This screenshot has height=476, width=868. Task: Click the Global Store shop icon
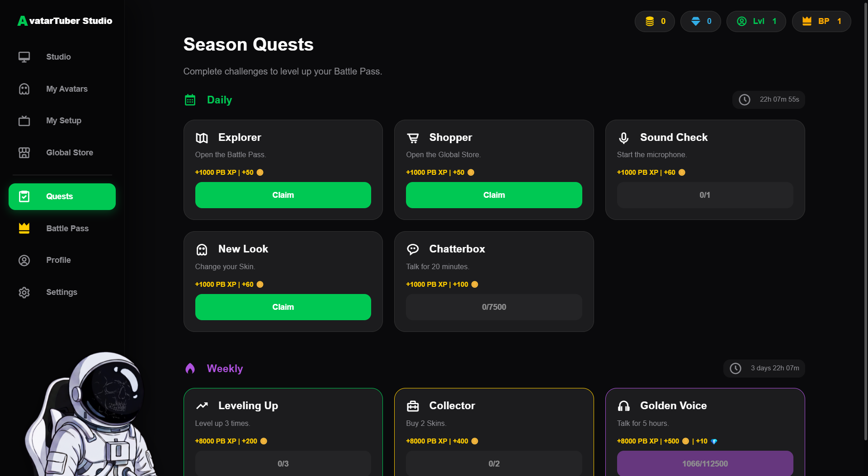pos(24,153)
